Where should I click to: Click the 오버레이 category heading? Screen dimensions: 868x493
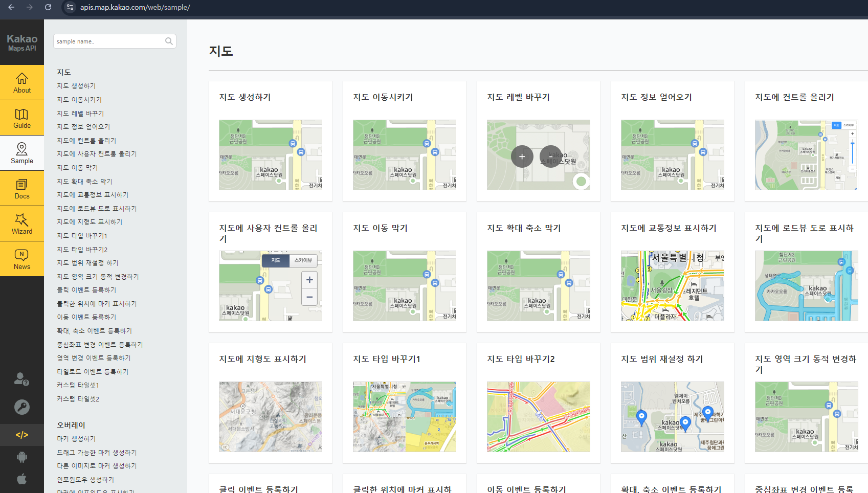point(71,425)
